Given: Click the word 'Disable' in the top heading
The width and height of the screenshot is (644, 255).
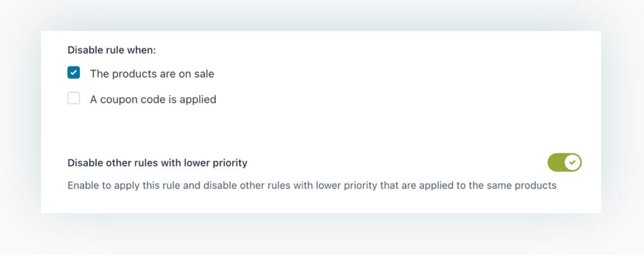Looking at the screenshot, I should point(85,50).
